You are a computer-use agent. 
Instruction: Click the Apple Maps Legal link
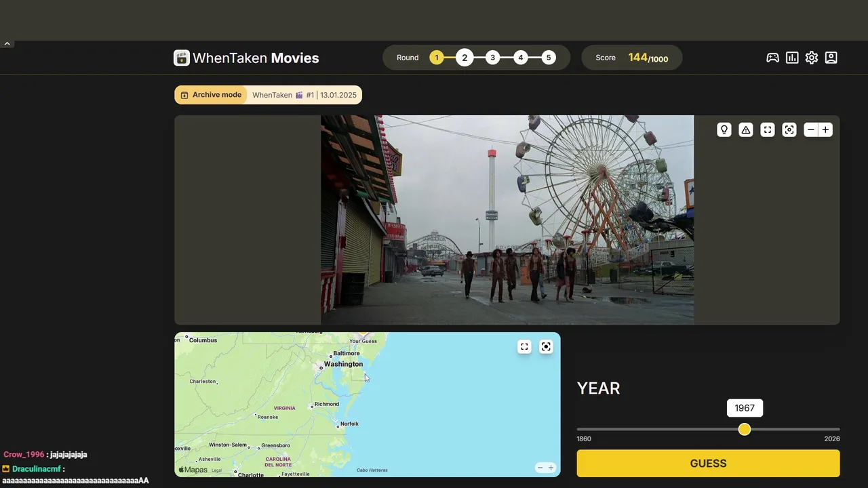tap(216, 470)
